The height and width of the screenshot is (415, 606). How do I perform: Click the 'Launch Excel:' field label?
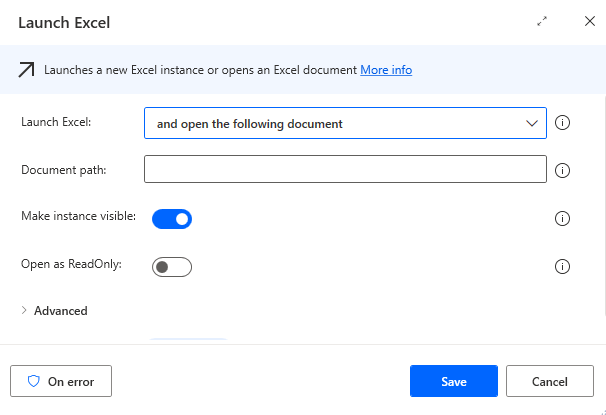coord(56,122)
